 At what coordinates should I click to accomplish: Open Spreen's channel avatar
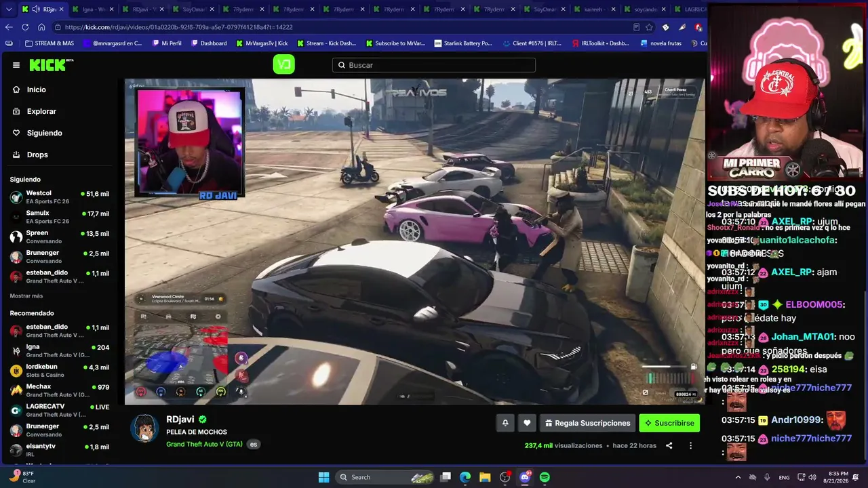(x=16, y=237)
